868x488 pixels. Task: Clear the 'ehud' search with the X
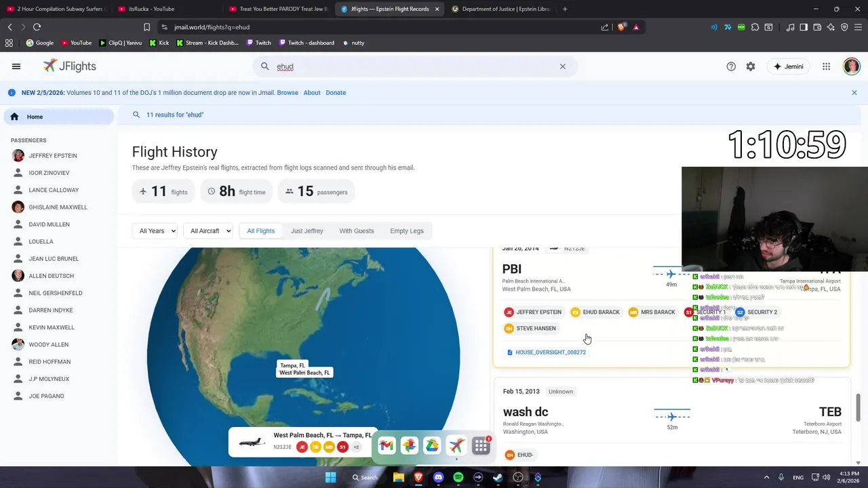562,66
